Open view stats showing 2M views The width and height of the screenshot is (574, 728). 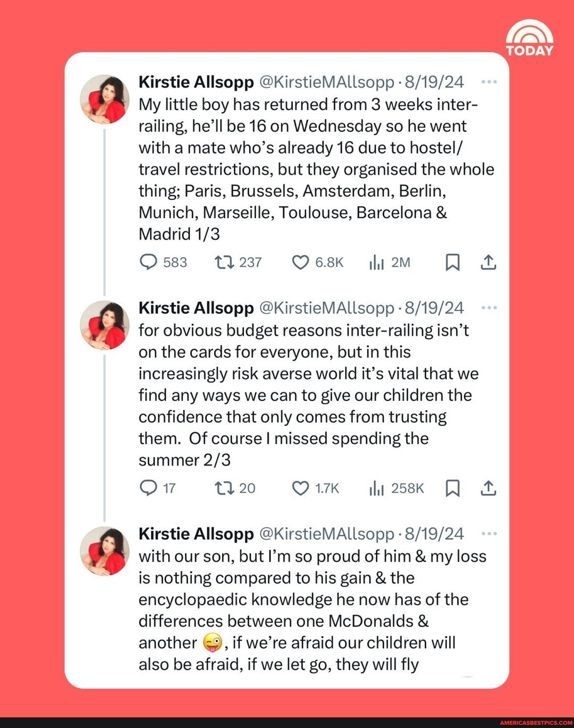376,262
